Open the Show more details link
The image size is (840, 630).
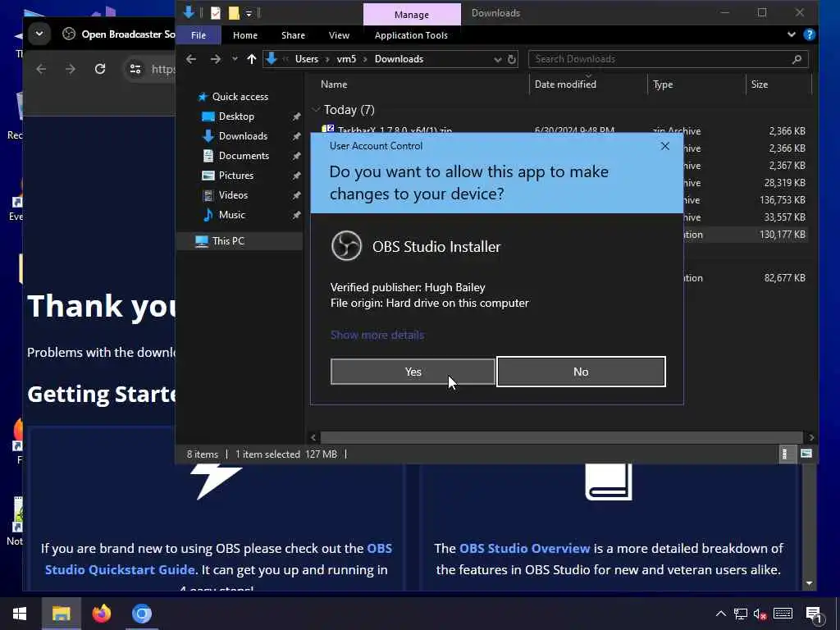[x=377, y=335]
